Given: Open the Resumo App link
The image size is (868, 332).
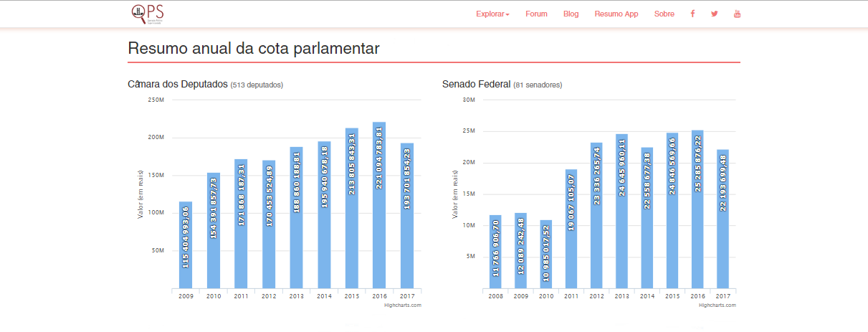Looking at the screenshot, I should 616,14.
